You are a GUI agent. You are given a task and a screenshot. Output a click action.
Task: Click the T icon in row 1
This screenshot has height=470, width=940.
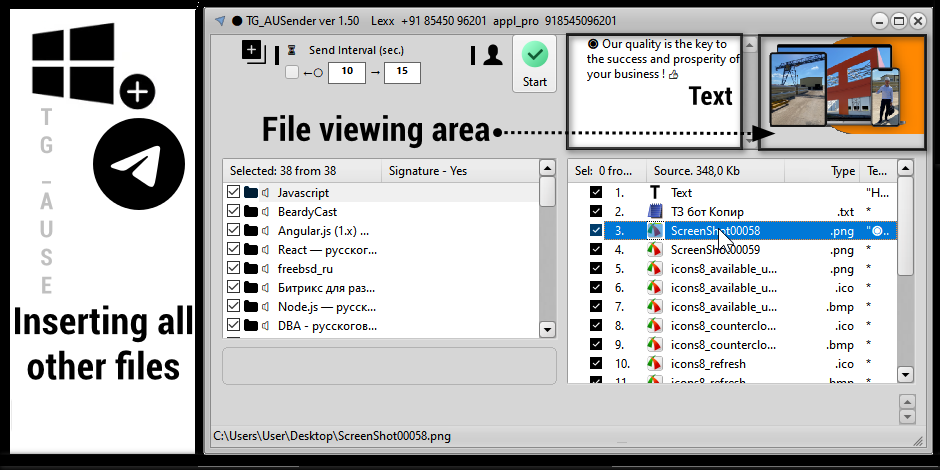655,192
